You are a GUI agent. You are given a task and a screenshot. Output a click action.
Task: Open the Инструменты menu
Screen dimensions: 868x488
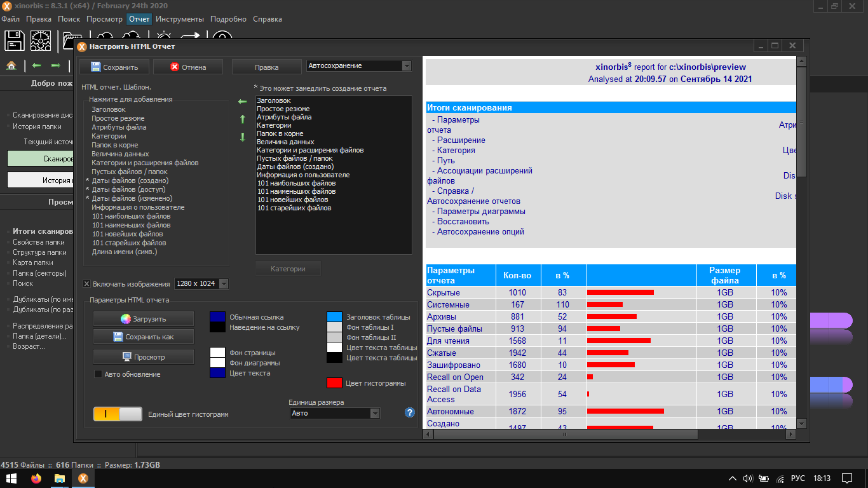click(x=180, y=19)
